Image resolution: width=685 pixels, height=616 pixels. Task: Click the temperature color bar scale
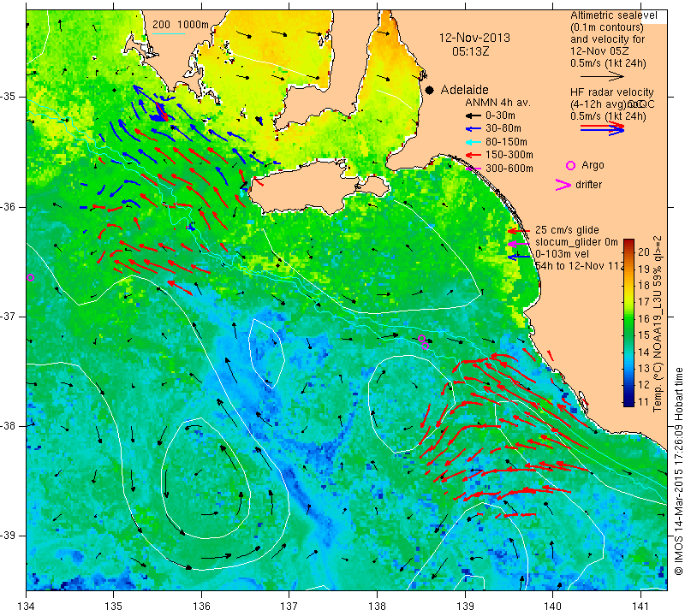(x=628, y=323)
